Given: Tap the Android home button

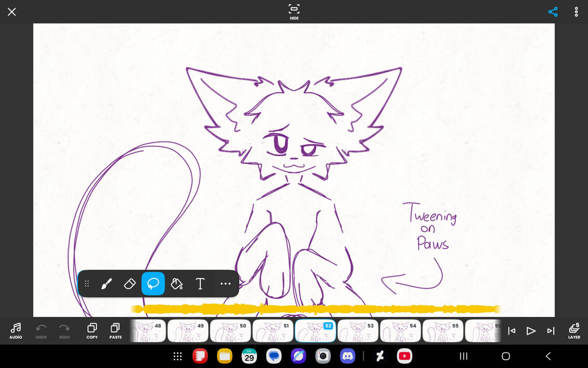Looking at the screenshot, I should tap(506, 356).
